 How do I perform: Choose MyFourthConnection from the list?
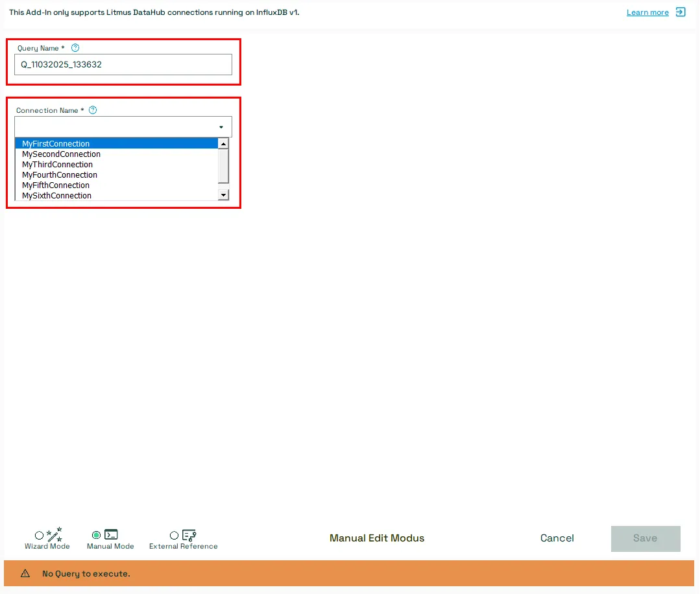point(116,174)
